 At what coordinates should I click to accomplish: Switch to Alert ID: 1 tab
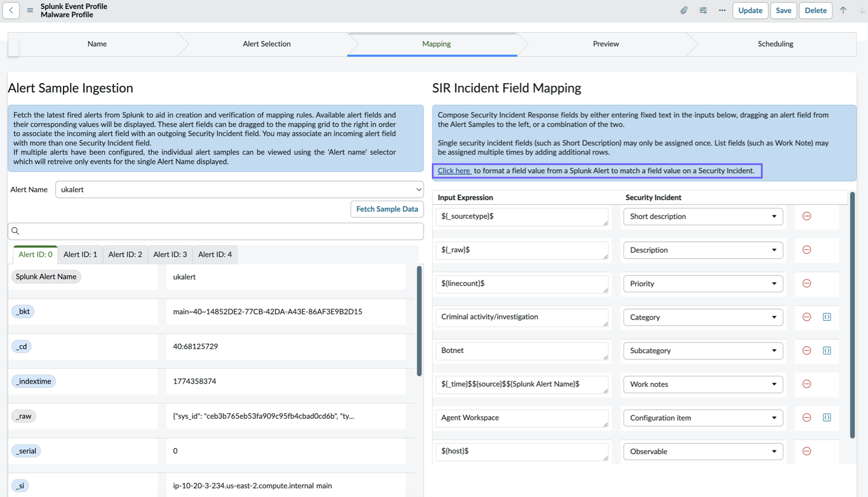coord(80,254)
